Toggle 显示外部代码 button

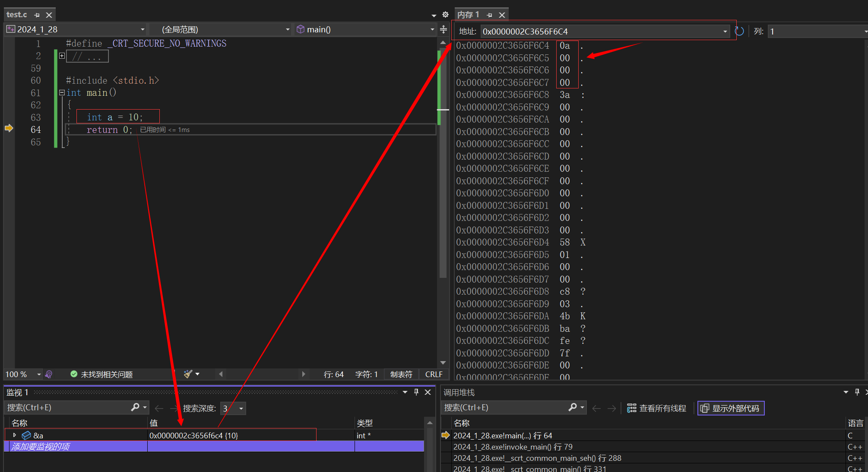tap(731, 408)
